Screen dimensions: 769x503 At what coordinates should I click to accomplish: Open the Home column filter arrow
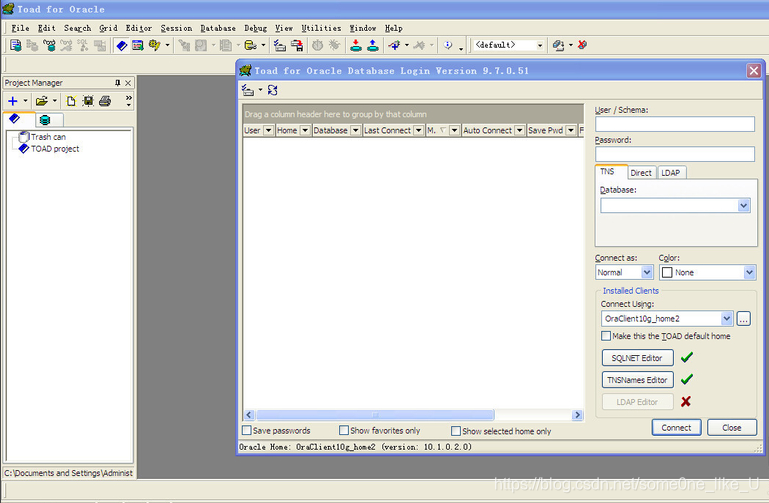click(x=305, y=130)
